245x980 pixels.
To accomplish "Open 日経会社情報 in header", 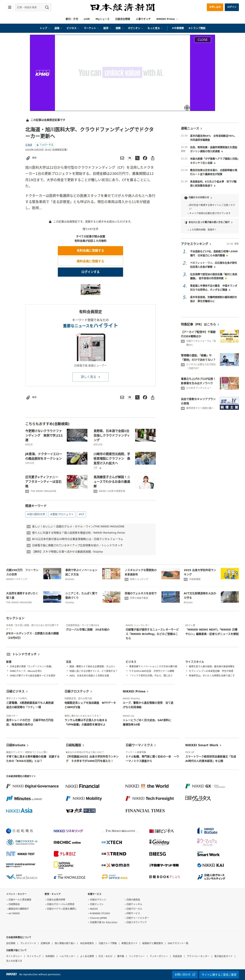I will 123,19.
